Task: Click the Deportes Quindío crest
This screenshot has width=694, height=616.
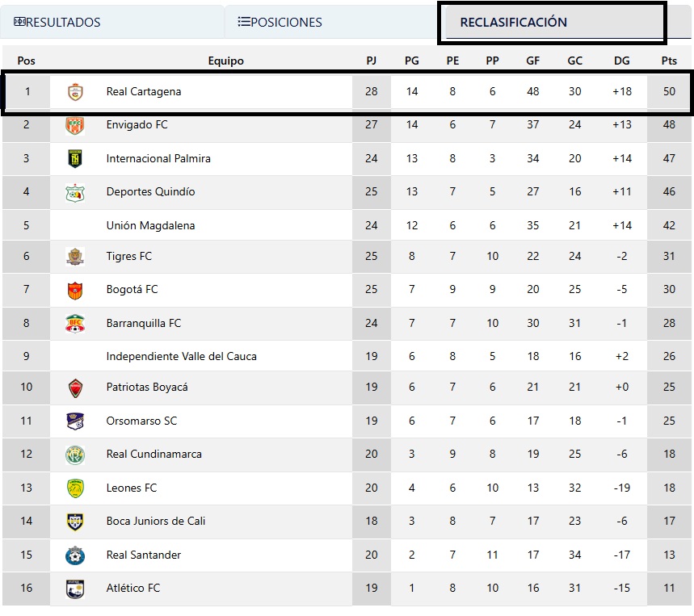Action: point(75,192)
